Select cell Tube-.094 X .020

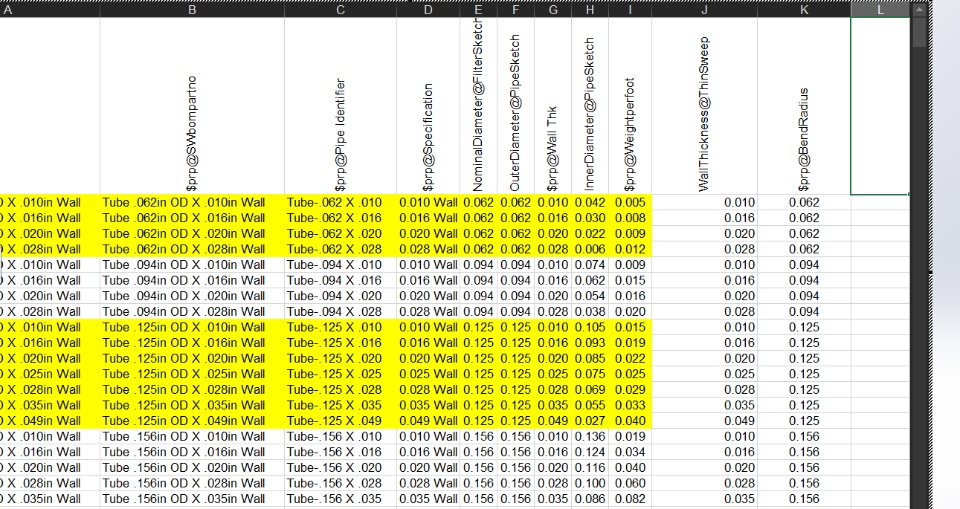pyautogui.click(x=340, y=296)
